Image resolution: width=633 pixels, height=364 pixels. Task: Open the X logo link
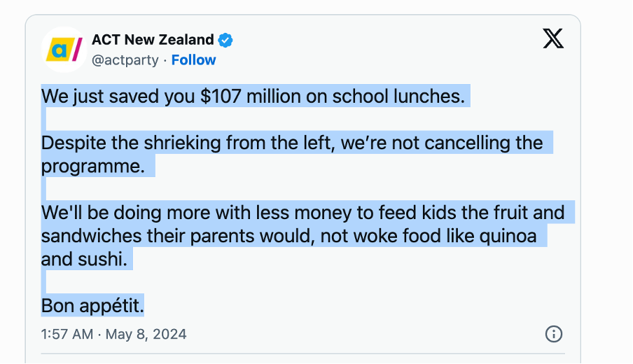553,39
